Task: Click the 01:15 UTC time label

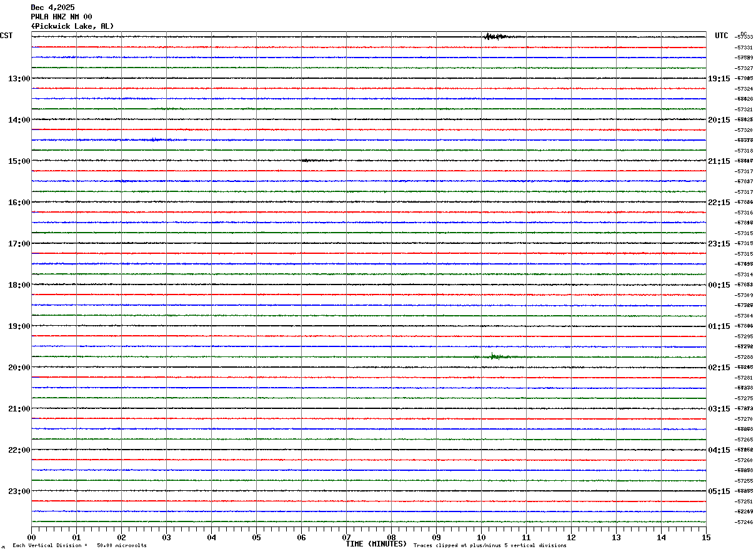Action: tap(719, 326)
